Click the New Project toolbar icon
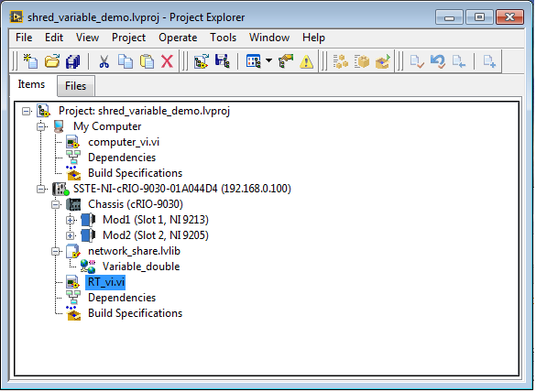 [x=31, y=61]
